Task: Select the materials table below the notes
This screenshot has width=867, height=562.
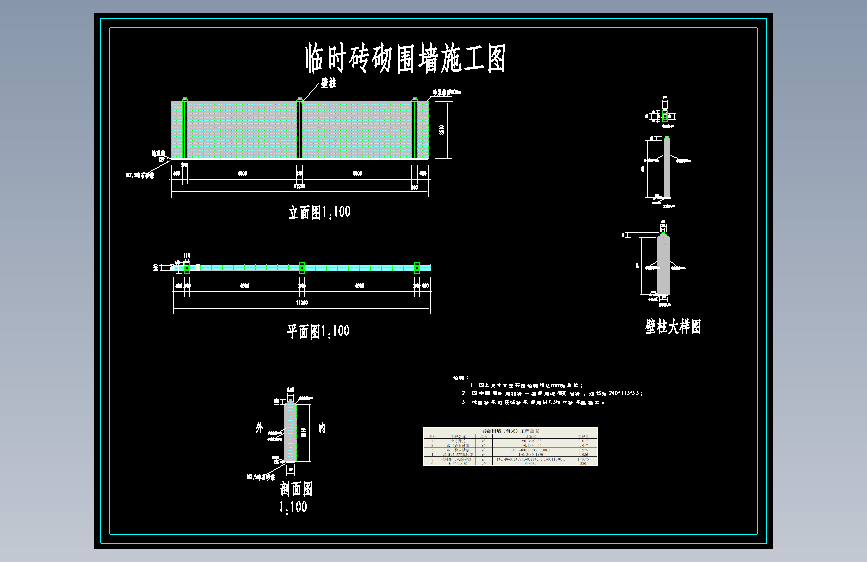Action: tap(510, 446)
